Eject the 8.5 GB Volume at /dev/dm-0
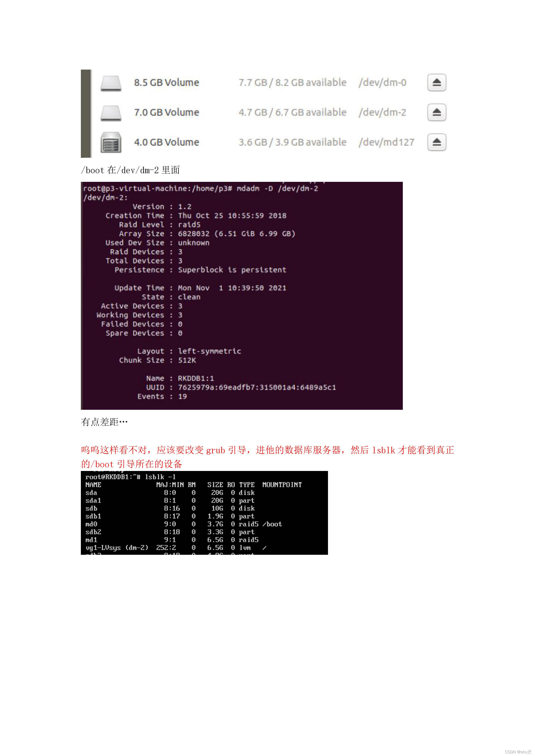Image resolution: width=535 pixels, height=756 pixels. coord(436,82)
